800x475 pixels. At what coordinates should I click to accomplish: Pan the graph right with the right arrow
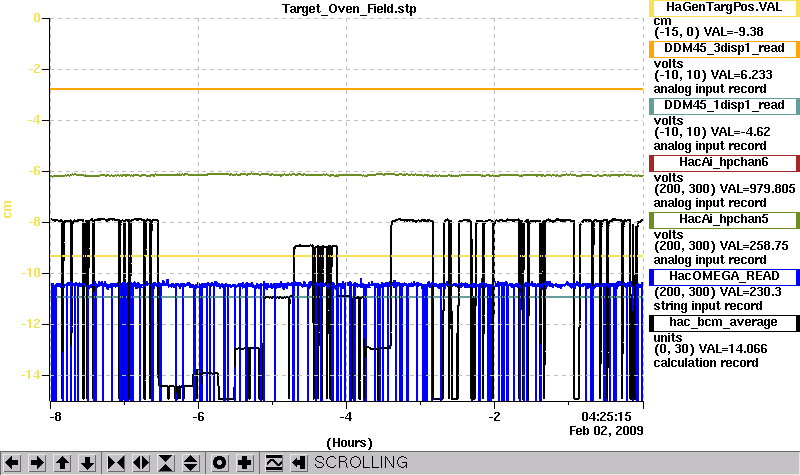37,463
